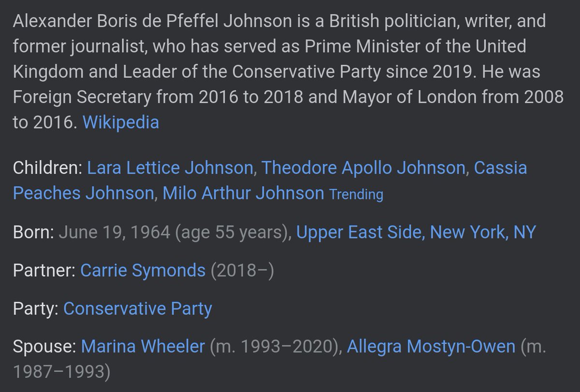The width and height of the screenshot is (580, 392).
Task: Click the Children field label
Action: (x=48, y=168)
